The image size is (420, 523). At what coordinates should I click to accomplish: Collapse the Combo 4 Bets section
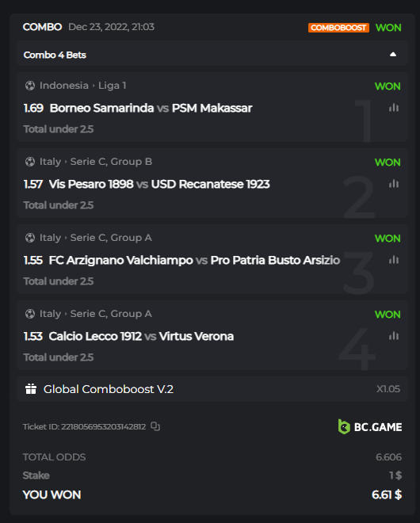coord(393,55)
